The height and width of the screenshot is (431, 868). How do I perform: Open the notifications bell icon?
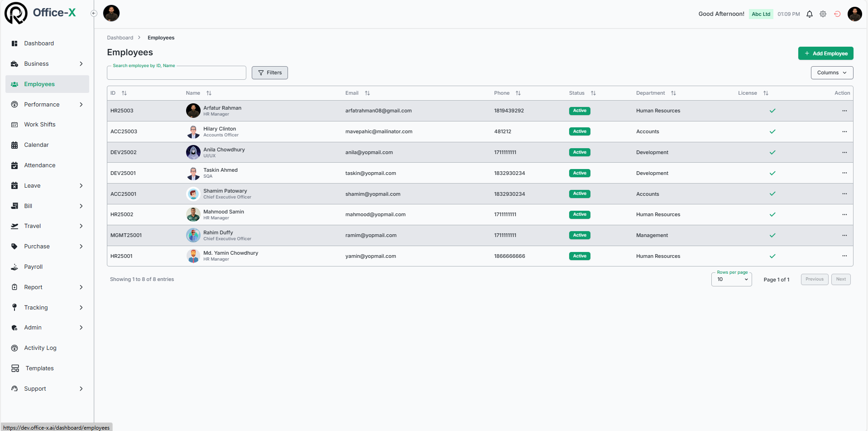[x=809, y=14]
